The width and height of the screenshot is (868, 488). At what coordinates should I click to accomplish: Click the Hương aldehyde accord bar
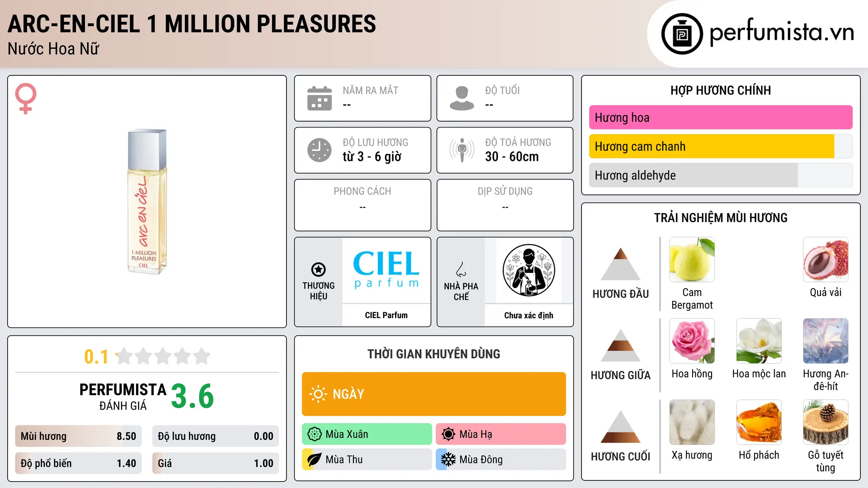721,175
